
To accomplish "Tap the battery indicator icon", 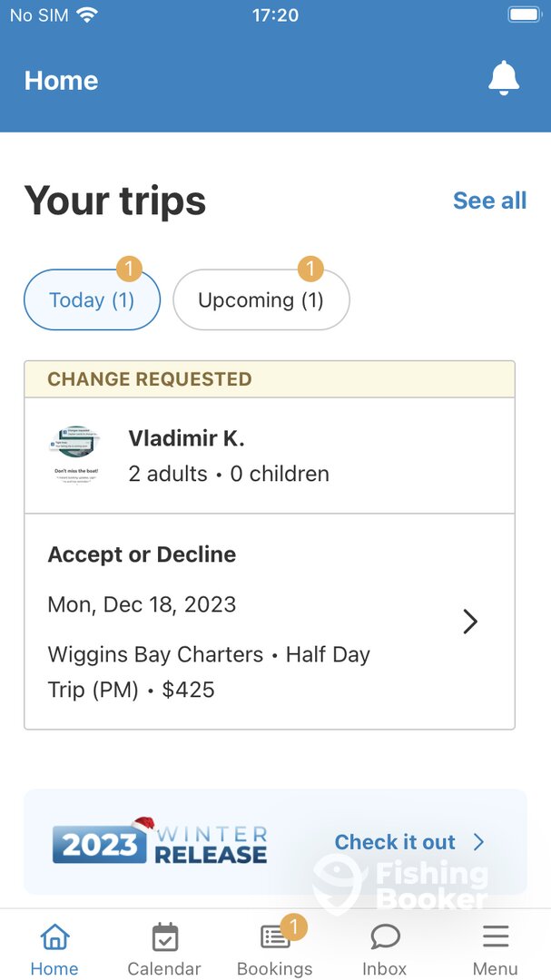I will (x=524, y=15).
